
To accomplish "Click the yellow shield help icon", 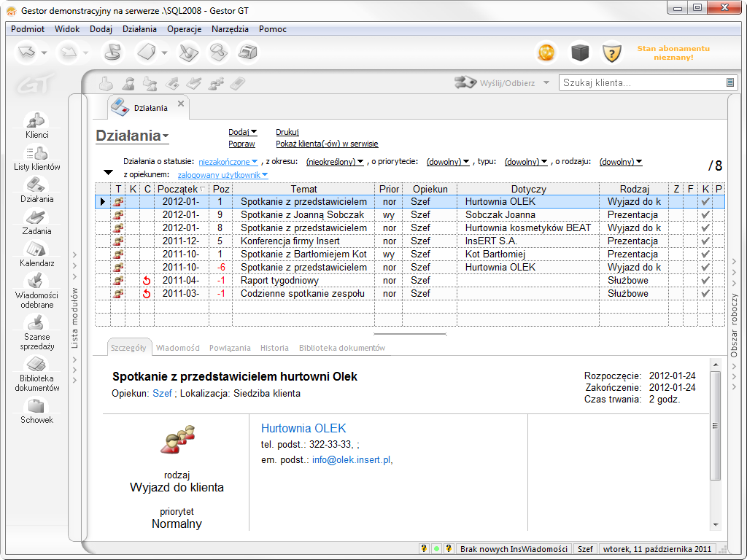I will coord(611,52).
